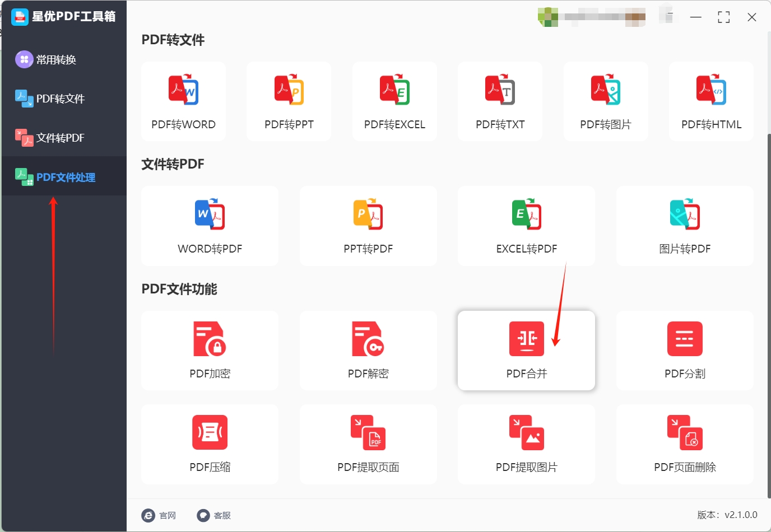
Task: Click the 官网 website icon
Action: pyautogui.click(x=148, y=515)
